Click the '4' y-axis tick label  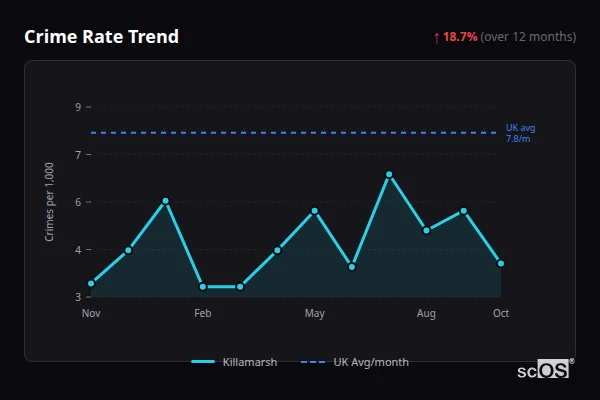tap(78, 250)
